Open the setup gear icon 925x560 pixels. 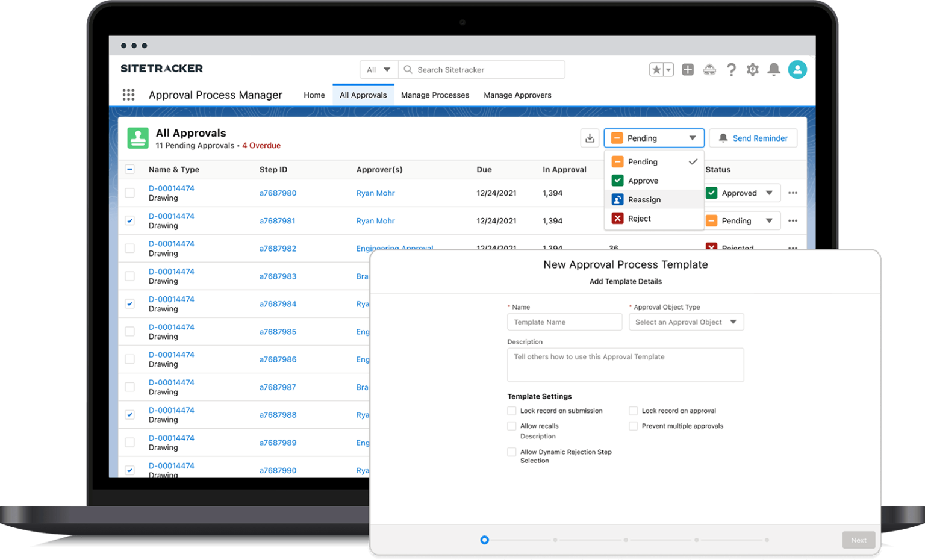(x=752, y=69)
